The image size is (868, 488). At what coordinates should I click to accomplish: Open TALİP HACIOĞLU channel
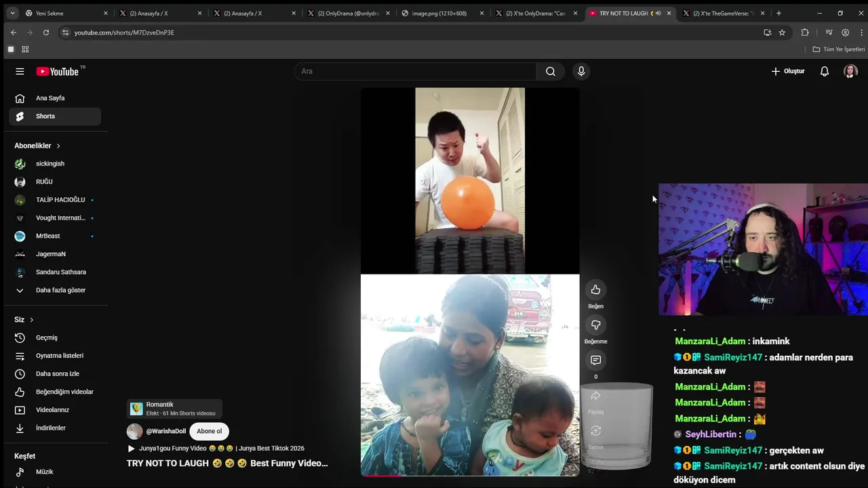coord(55,200)
